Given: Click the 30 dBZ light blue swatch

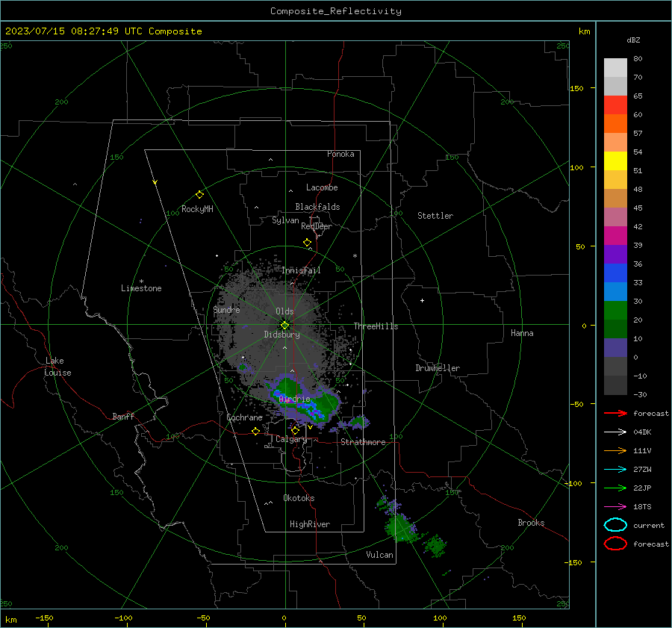Looking at the screenshot, I should (x=615, y=292).
